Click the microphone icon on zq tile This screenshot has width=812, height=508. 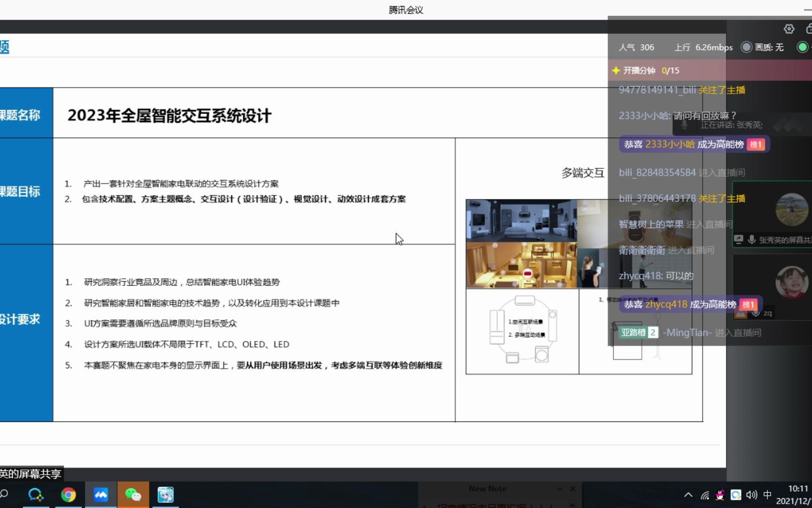756,313
